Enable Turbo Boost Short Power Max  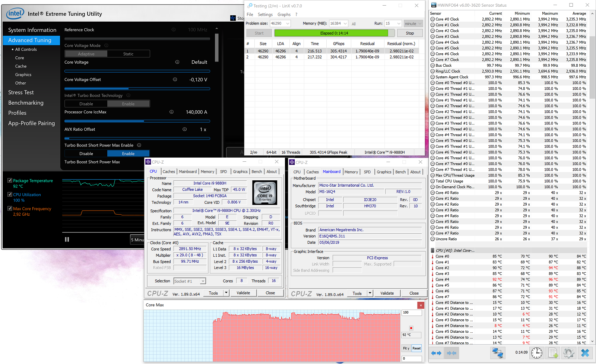click(129, 153)
